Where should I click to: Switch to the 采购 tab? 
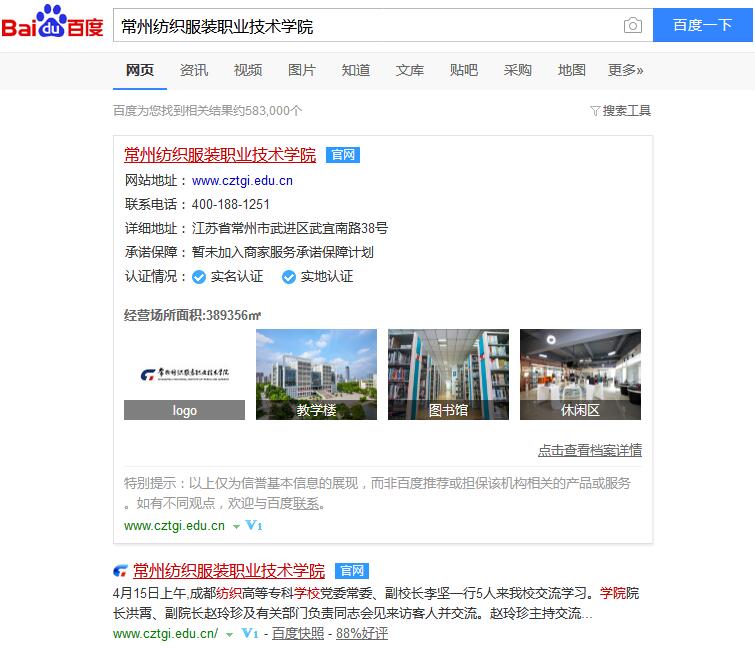tap(518, 70)
